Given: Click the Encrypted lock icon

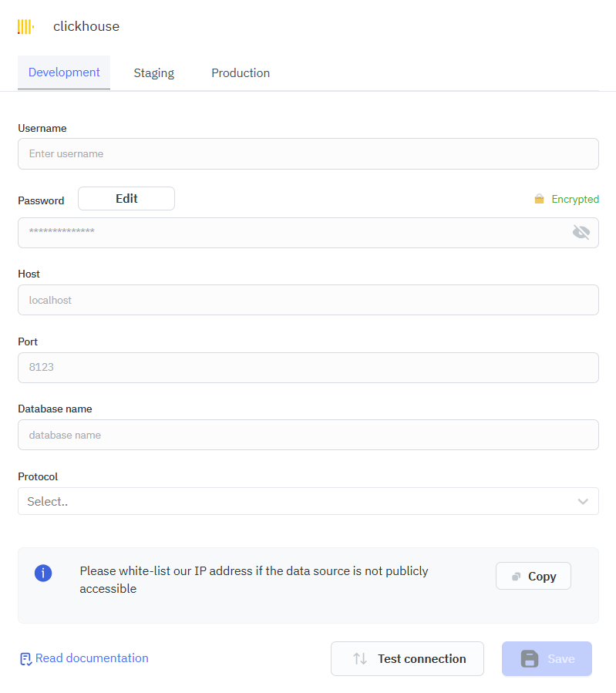Looking at the screenshot, I should pos(539,199).
